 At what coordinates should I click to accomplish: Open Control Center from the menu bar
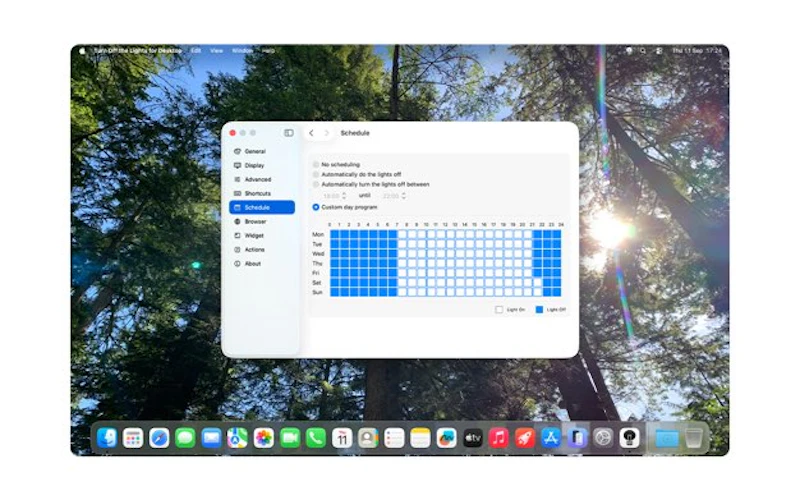(659, 51)
